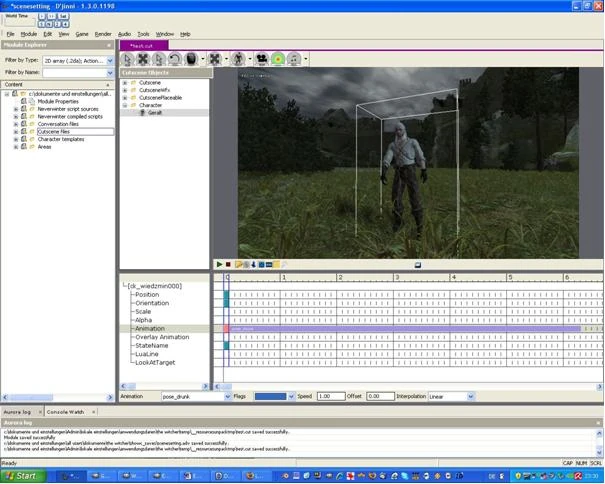This screenshot has width=605, height=484.
Task: Click the movie camera toolbar icon
Action: [262, 59]
